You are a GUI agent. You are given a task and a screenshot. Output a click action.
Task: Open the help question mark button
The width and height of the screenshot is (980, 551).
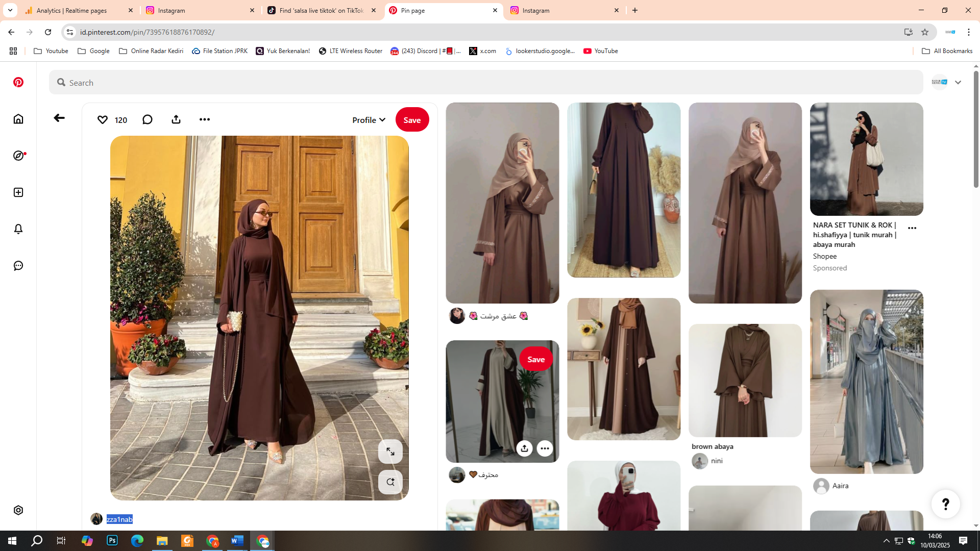pos(946,504)
